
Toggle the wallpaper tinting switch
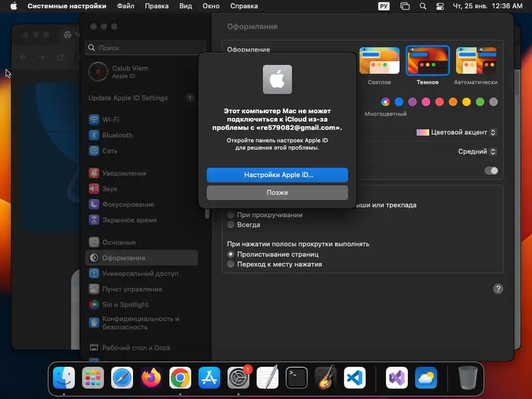(491, 170)
